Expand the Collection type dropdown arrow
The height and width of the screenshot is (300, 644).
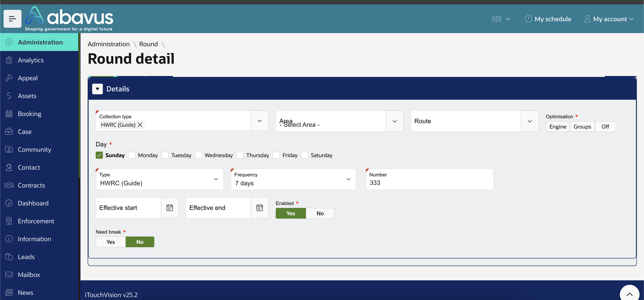click(260, 121)
